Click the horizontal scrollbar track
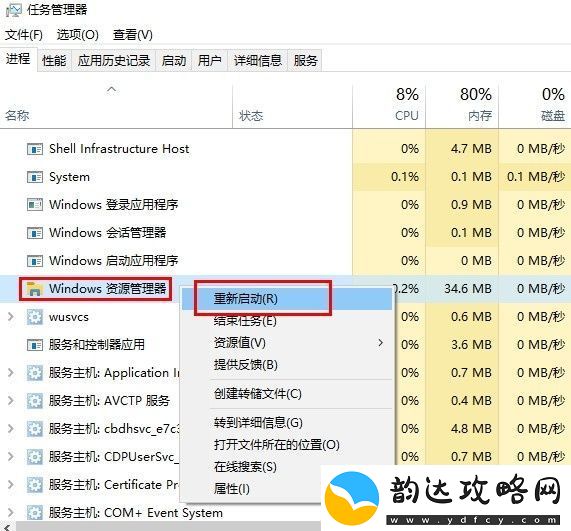 [168, 527]
